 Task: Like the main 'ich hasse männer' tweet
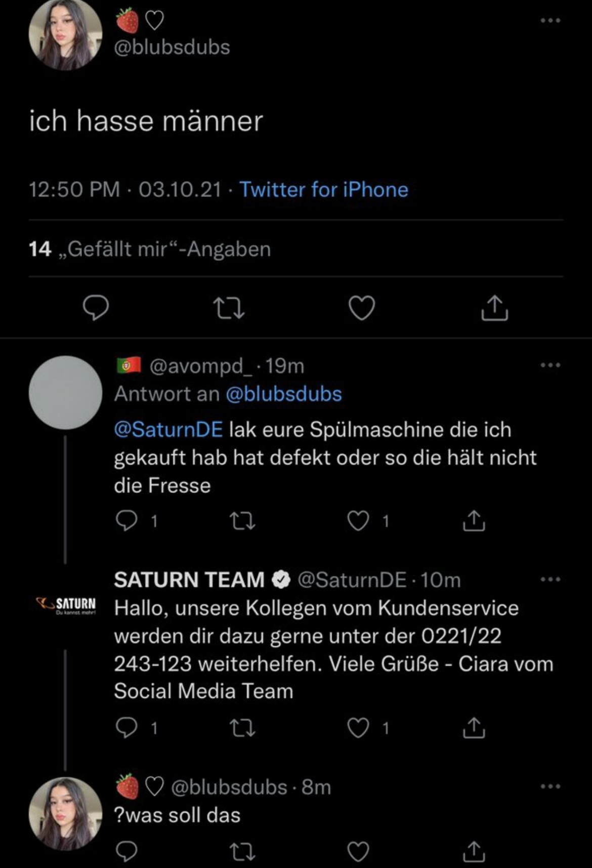362,308
